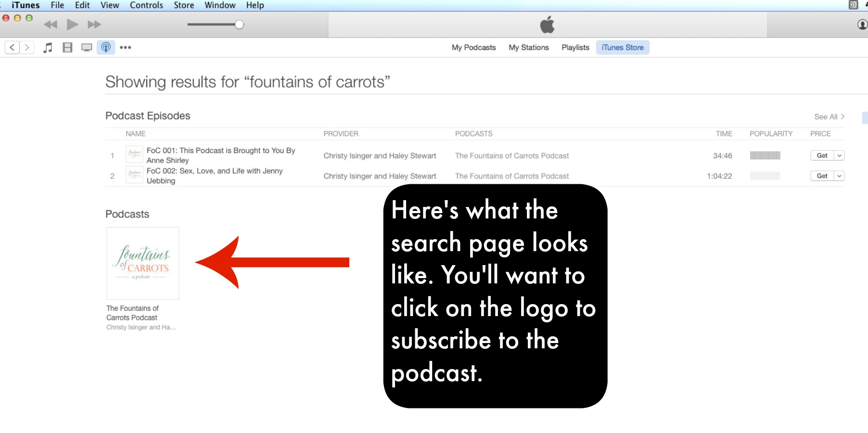The width and height of the screenshot is (868, 433).
Task: Click the PRICE column header
Action: coord(820,134)
